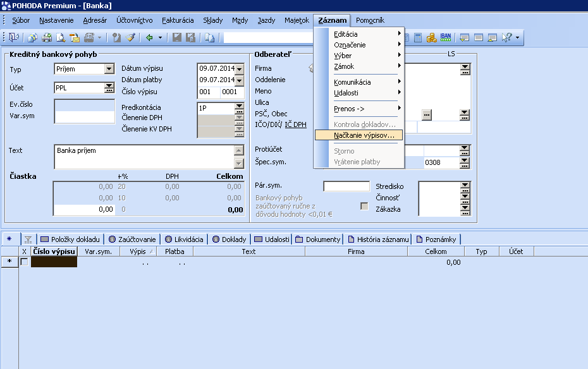This screenshot has height=369, width=588.
Task: Sort by the Číslo výpisu column header
Action: [x=54, y=251]
